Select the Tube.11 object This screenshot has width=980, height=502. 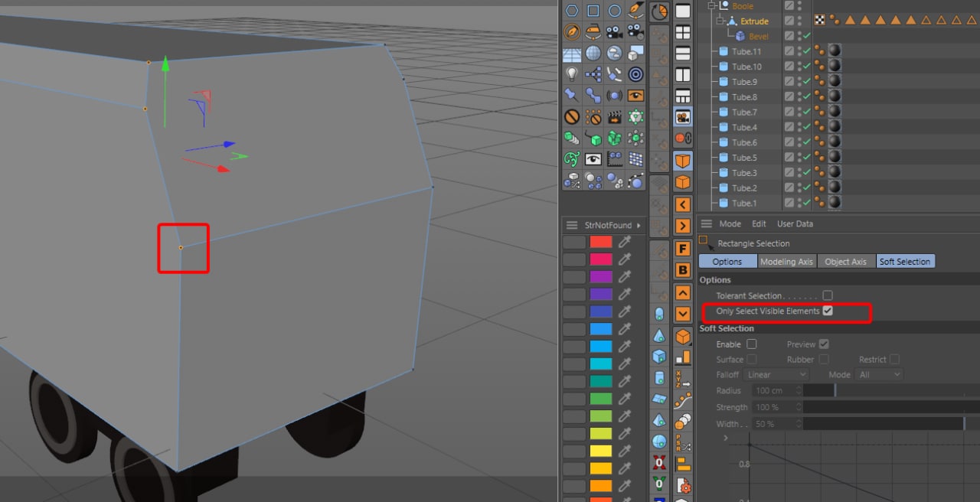746,51
